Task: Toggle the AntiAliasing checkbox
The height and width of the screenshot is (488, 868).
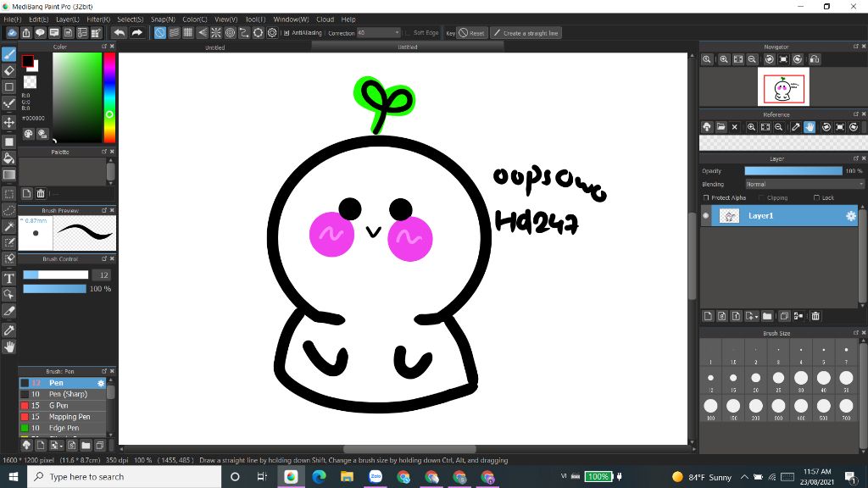Action: coord(287,33)
